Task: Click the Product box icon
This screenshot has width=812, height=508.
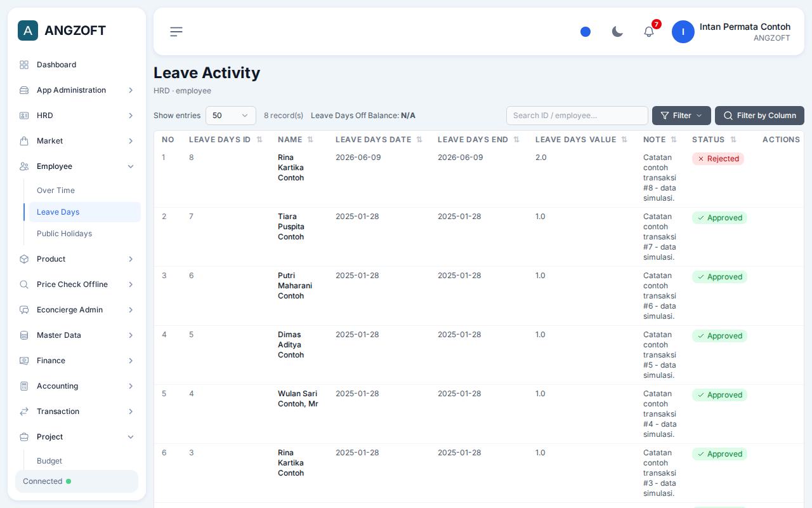Action: (24, 259)
